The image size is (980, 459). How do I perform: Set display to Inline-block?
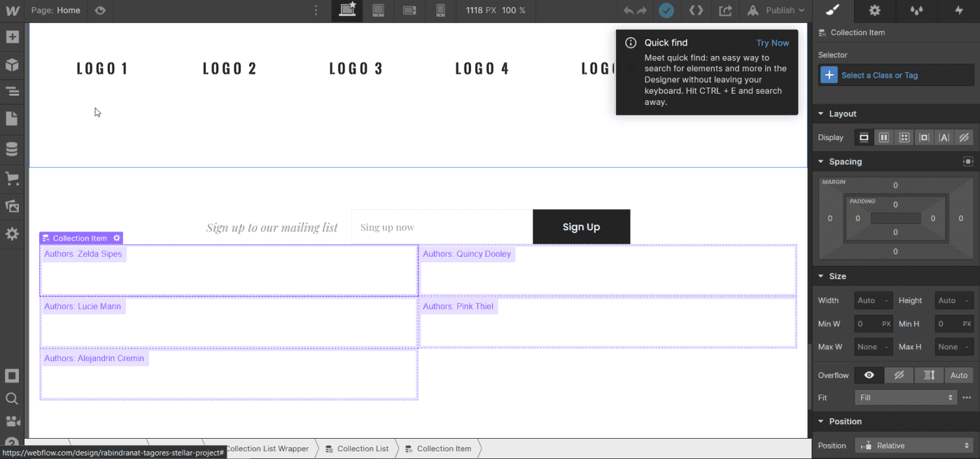coord(924,137)
